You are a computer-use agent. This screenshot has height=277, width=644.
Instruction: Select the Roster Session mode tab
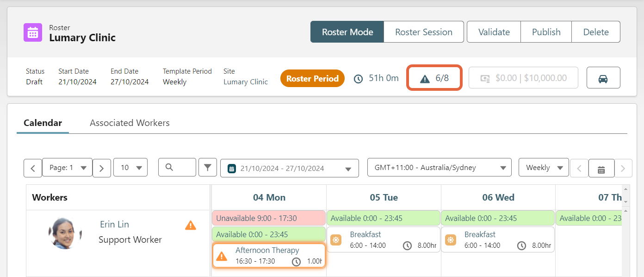click(423, 31)
